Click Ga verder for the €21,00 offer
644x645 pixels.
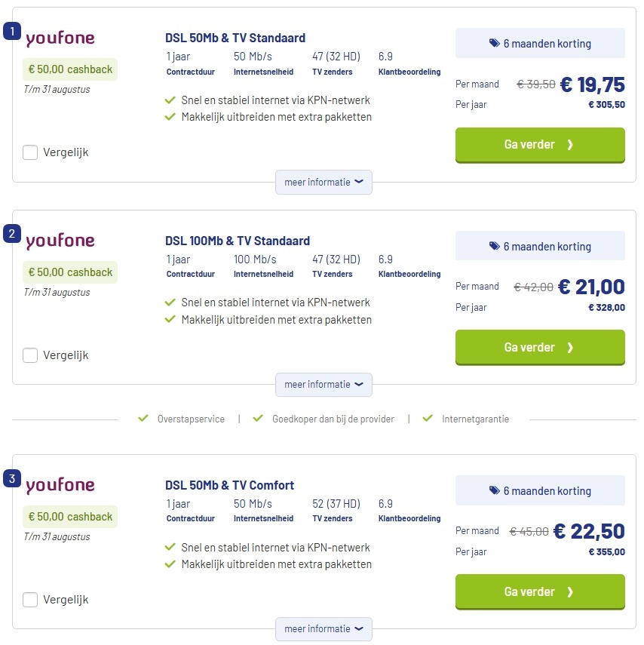pos(540,348)
